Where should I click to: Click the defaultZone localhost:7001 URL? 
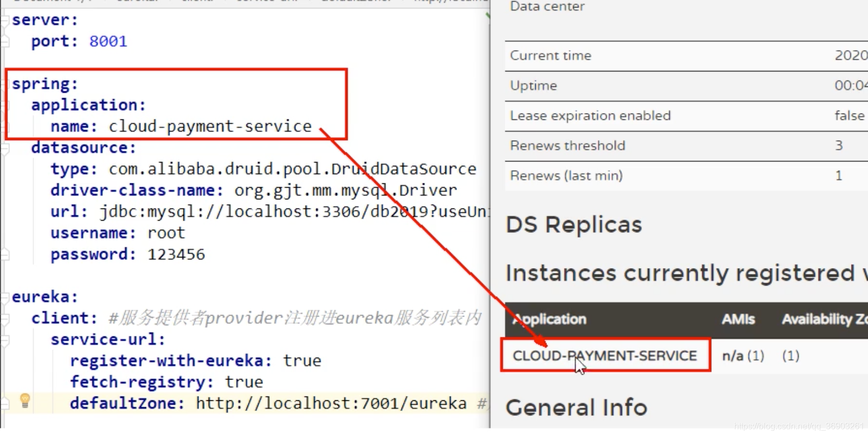pyautogui.click(x=331, y=403)
